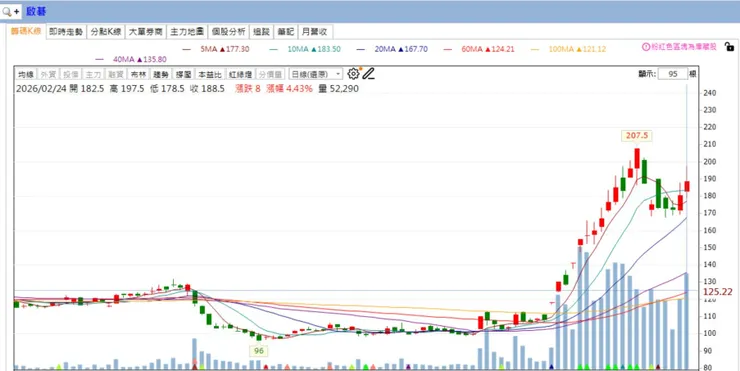Click the 207.5 peak price label

637,136
